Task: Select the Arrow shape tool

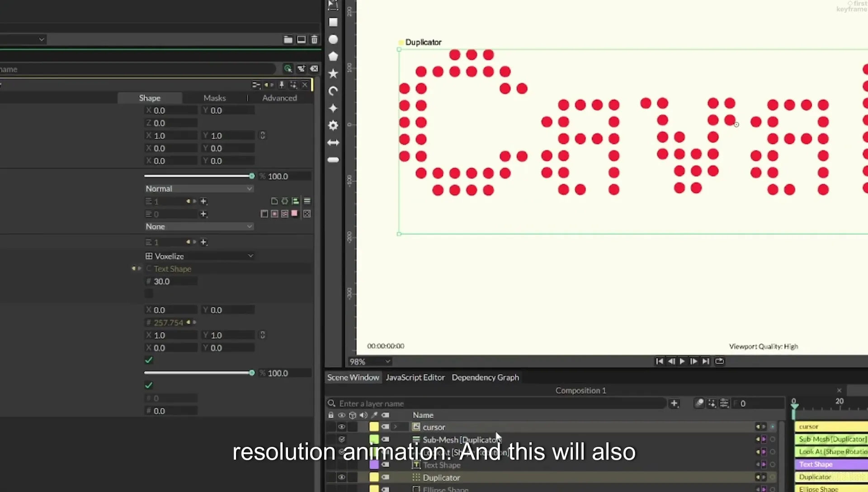Action: (333, 143)
